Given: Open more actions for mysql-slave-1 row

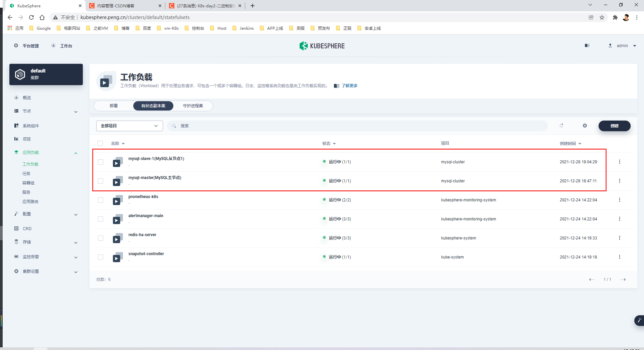Looking at the screenshot, I should [x=620, y=162].
